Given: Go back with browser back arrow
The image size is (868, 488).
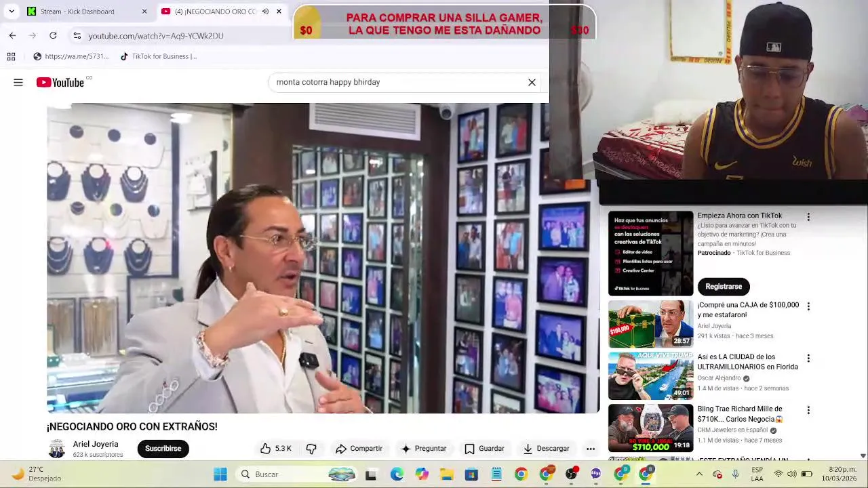Looking at the screenshot, I should (x=12, y=35).
